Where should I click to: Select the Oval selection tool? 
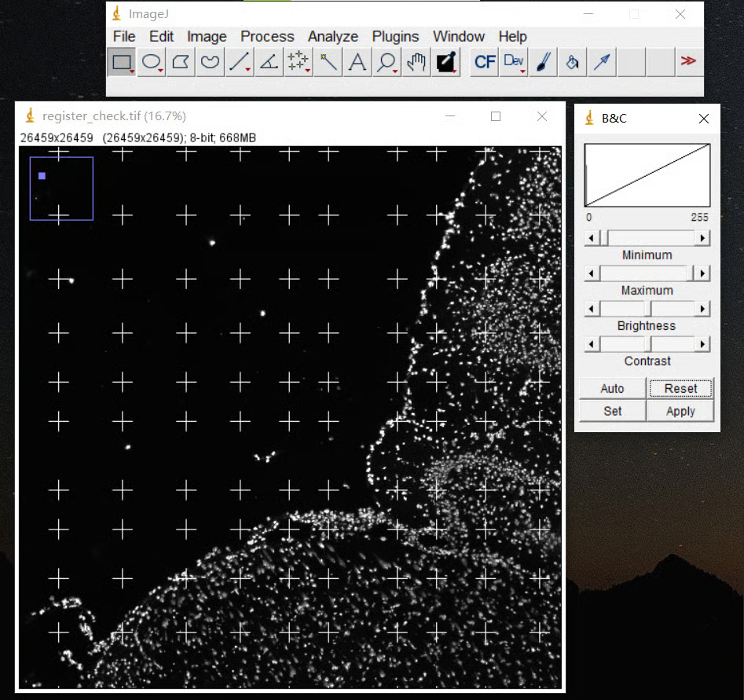(151, 62)
